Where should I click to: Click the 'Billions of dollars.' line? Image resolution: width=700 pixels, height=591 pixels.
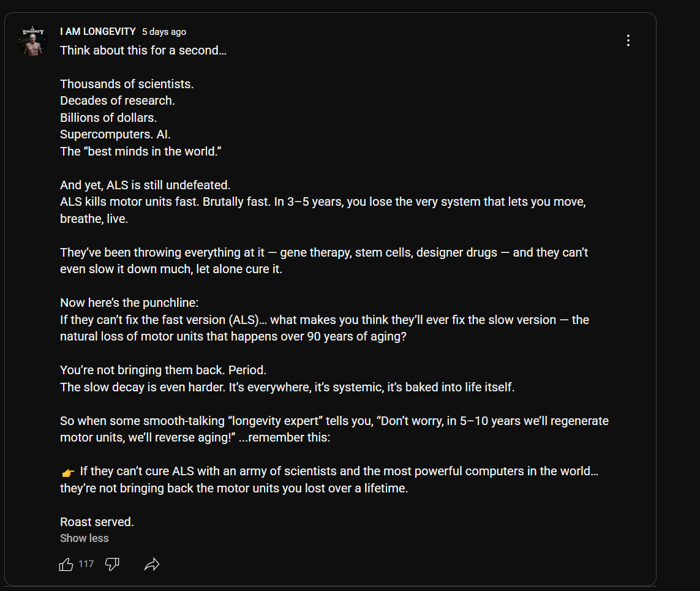108,118
